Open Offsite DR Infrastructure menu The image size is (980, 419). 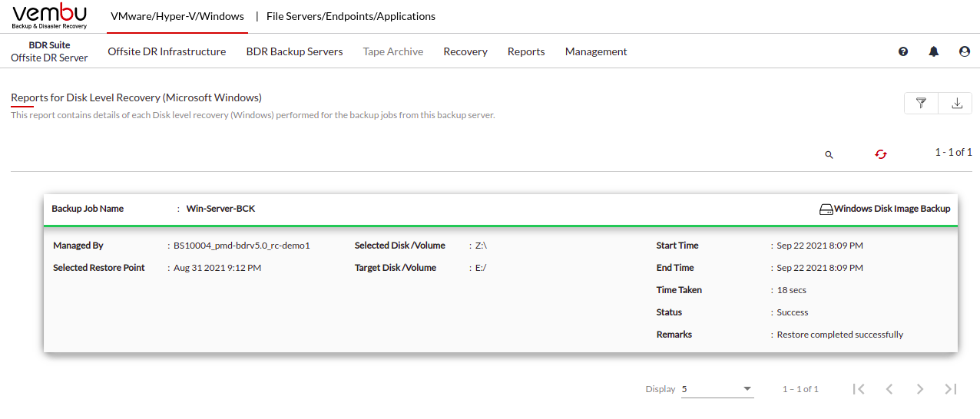point(167,51)
